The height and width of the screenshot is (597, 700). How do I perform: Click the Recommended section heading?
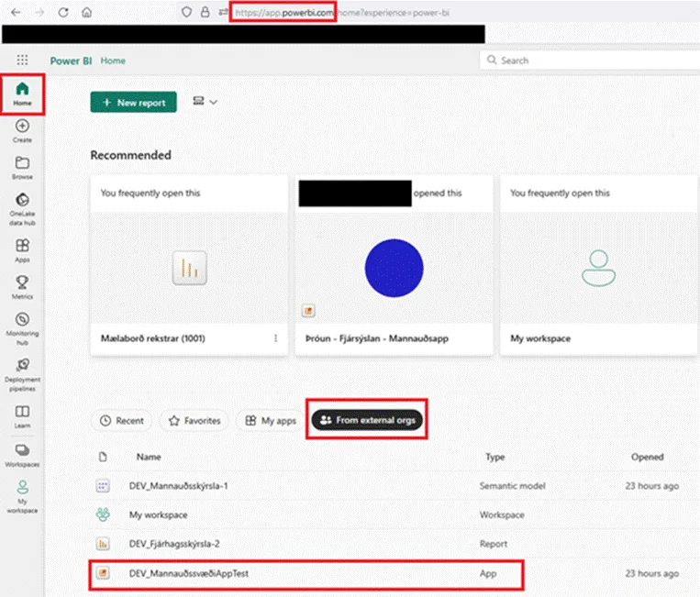(x=131, y=155)
